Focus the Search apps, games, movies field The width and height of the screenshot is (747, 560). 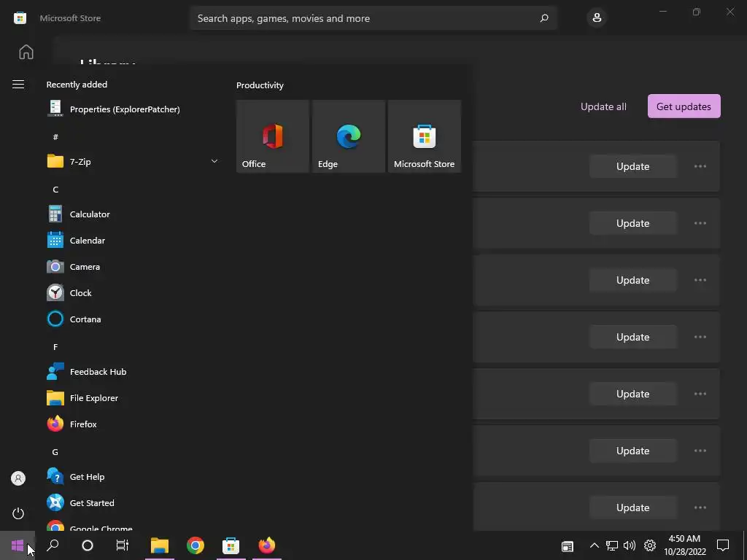(x=373, y=18)
